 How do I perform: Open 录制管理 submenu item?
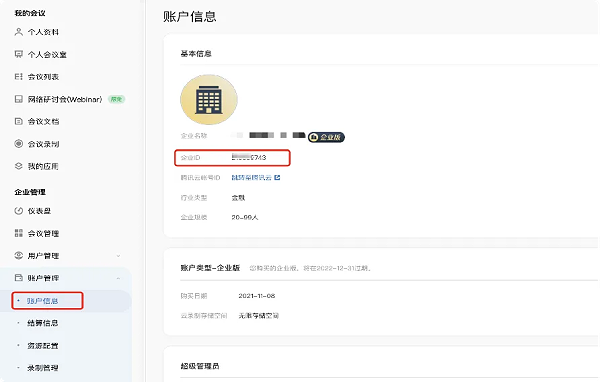[x=42, y=368]
